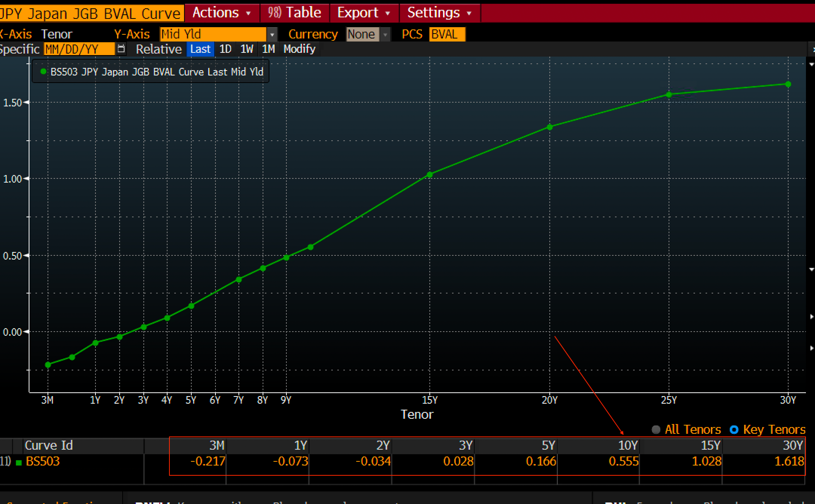Image resolution: width=815 pixels, height=504 pixels.
Task: Open the Y-Axis Mid Yld dropdown
Action: pos(272,35)
